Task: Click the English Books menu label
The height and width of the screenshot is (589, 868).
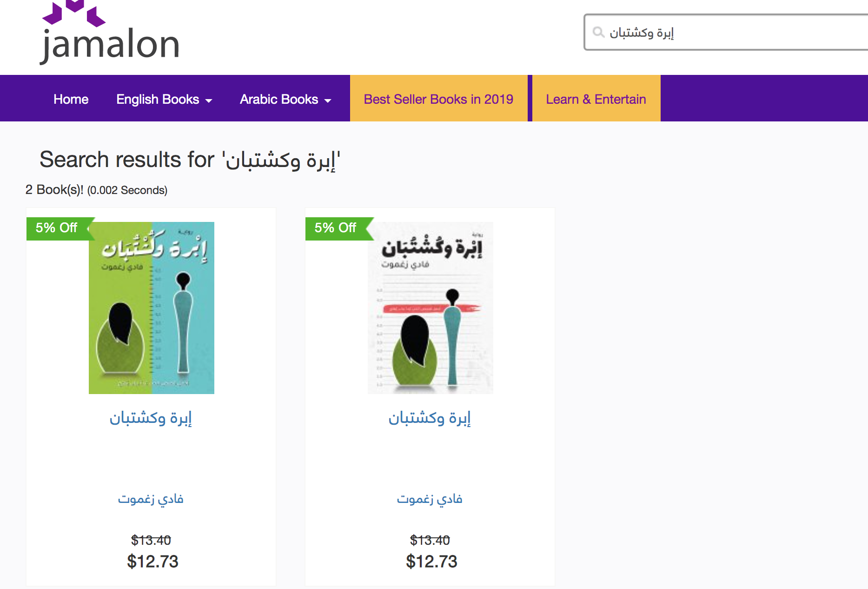Action: 158,99
